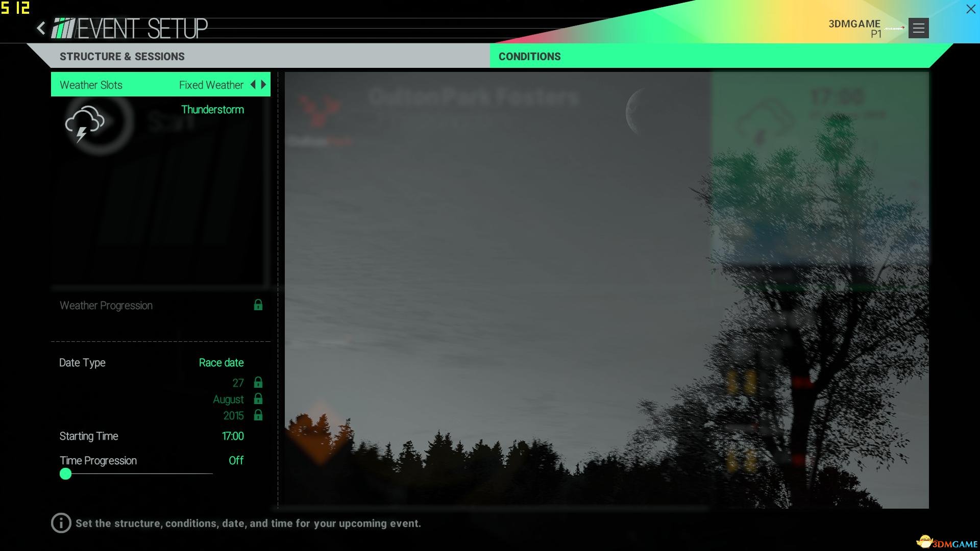Image resolution: width=980 pixels, height=551 pixels.
Task: Click the locked August month value
Action: pos(228,399)
